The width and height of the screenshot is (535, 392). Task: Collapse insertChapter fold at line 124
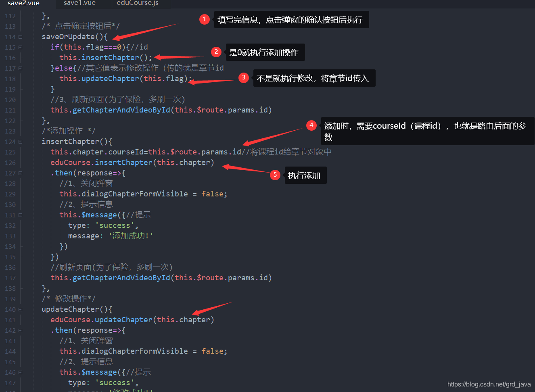(20, 142)
